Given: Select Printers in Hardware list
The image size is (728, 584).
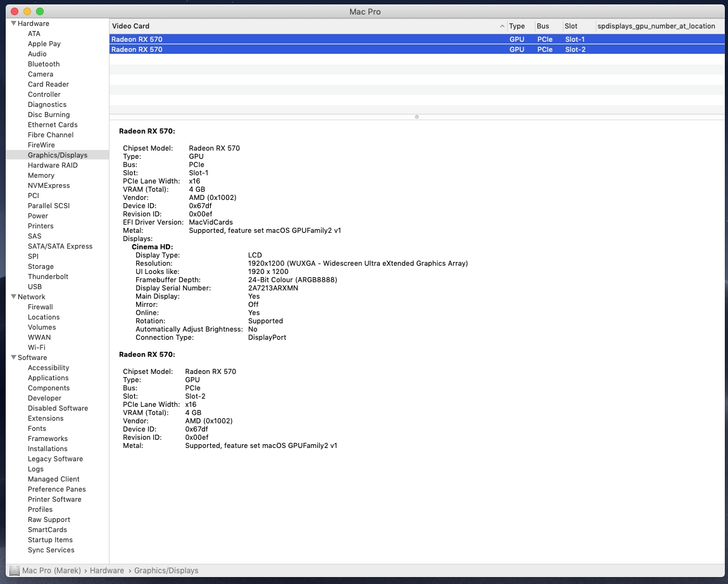Looking at the screenshot, I should 41,226.
